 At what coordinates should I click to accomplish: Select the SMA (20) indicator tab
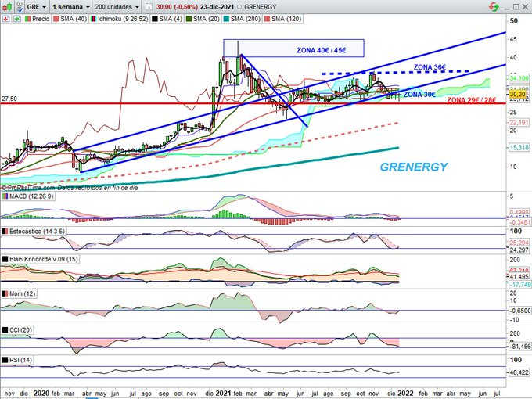(203, 19)
